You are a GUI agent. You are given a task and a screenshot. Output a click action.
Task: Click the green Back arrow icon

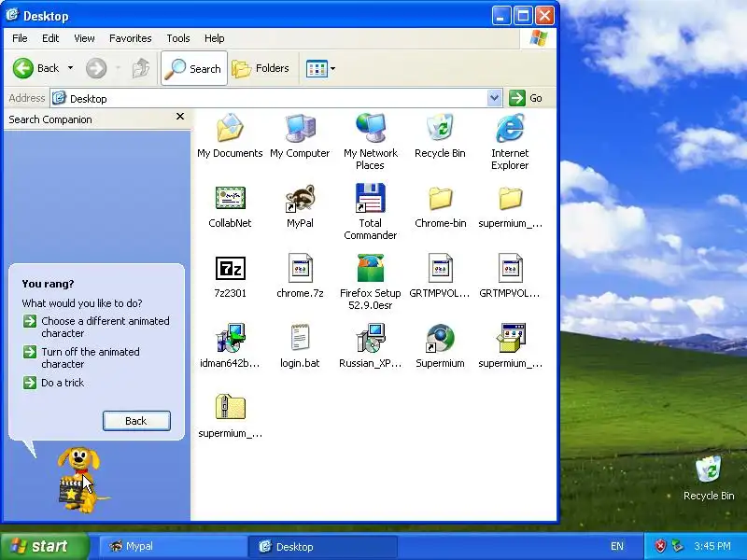click(22, 68)
